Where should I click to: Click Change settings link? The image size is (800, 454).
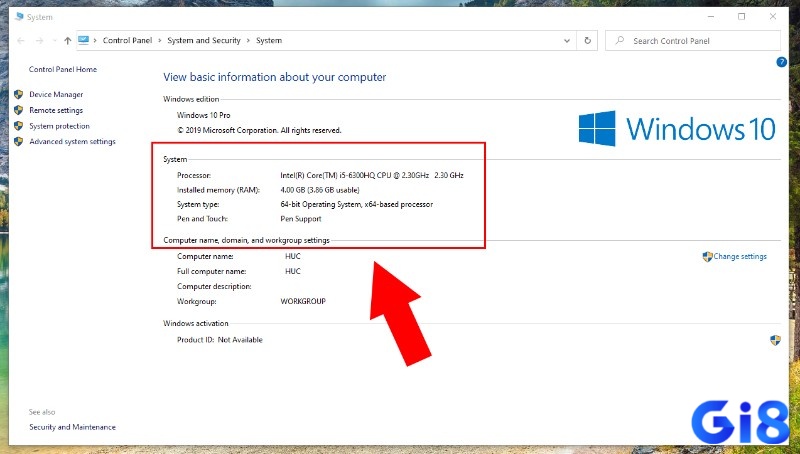tap(740, 257)
